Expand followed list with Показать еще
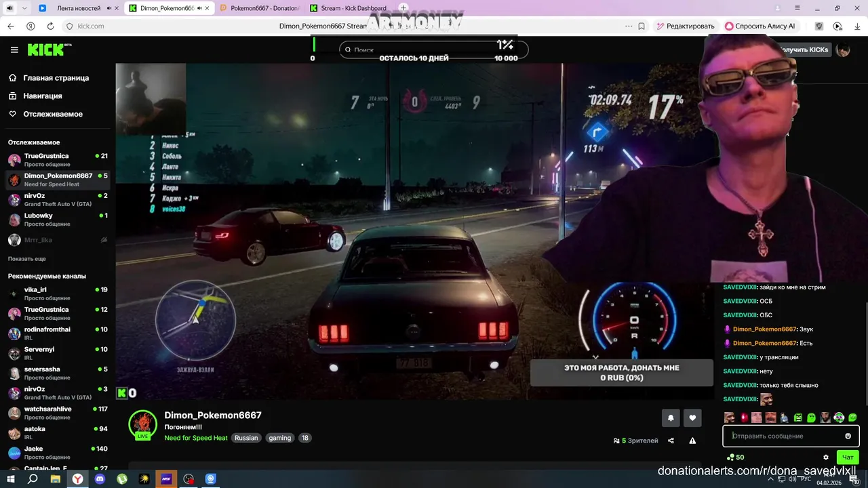The height and width of the screenshot is (488, 868). tap(27, 259)
